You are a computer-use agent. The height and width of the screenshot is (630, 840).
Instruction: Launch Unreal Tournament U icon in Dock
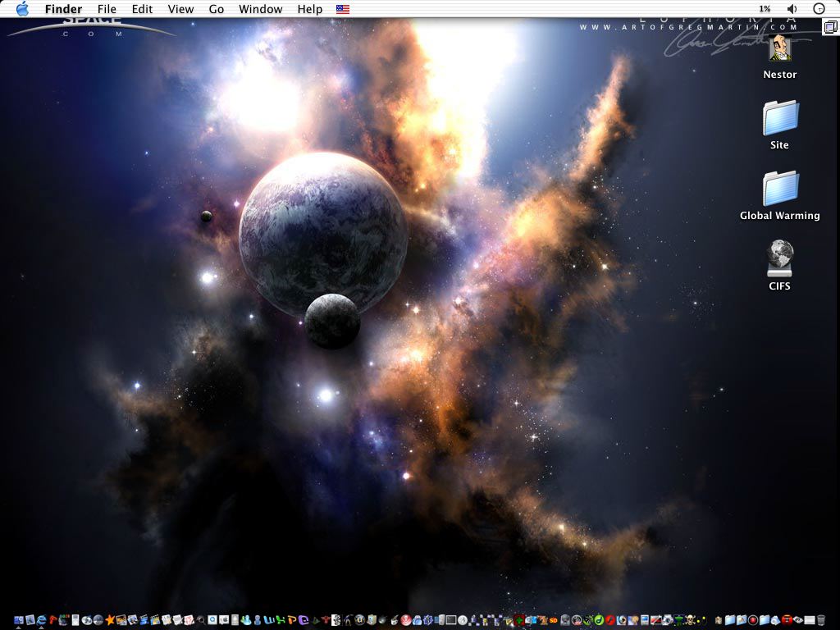click(x=359, y=620)
